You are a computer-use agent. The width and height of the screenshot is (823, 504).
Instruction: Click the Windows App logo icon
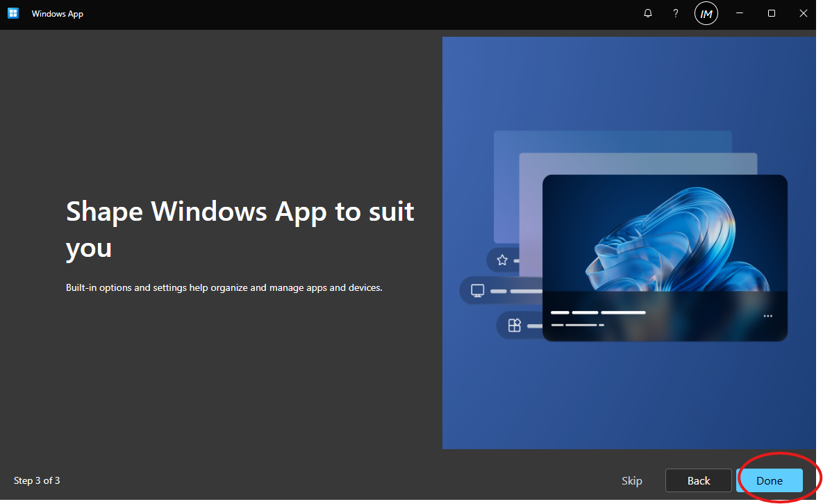click(x=13, y=13)
